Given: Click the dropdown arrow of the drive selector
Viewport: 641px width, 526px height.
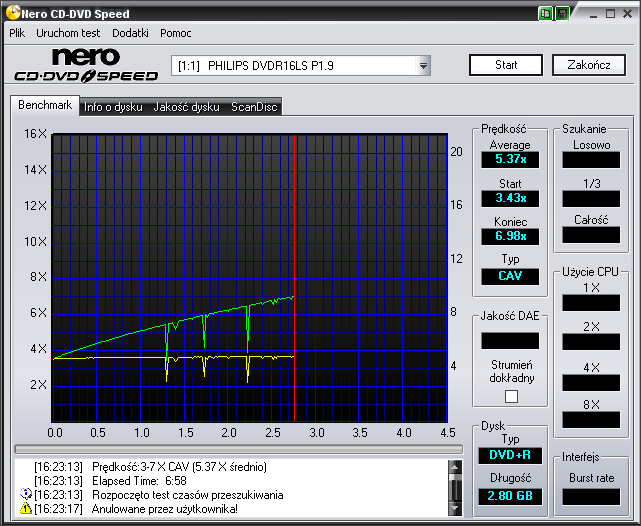Looking at the screenshot, I should click(x=424, y=66).
